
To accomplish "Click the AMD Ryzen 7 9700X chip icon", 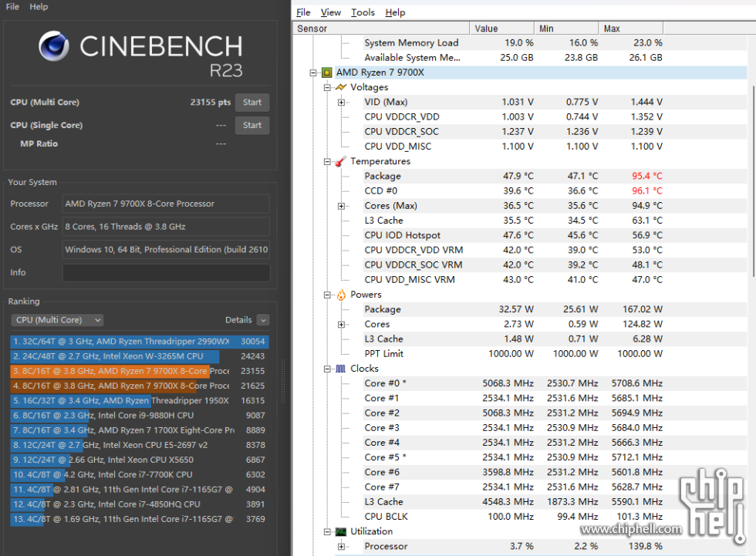I will coord(327,72).
